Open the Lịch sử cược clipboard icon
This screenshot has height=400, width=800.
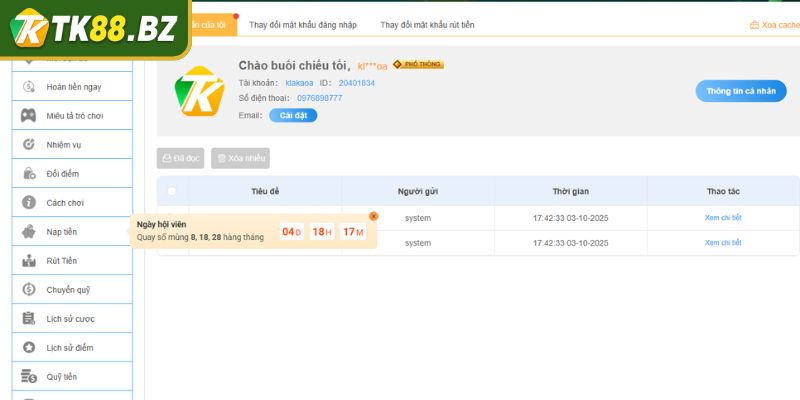pyautogui.click(x=28, y=319)
